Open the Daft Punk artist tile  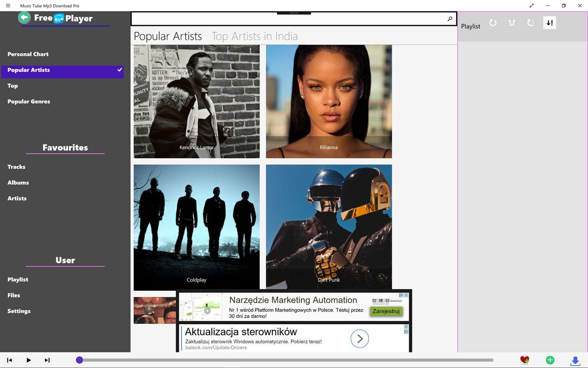click(x=329, y=226)
